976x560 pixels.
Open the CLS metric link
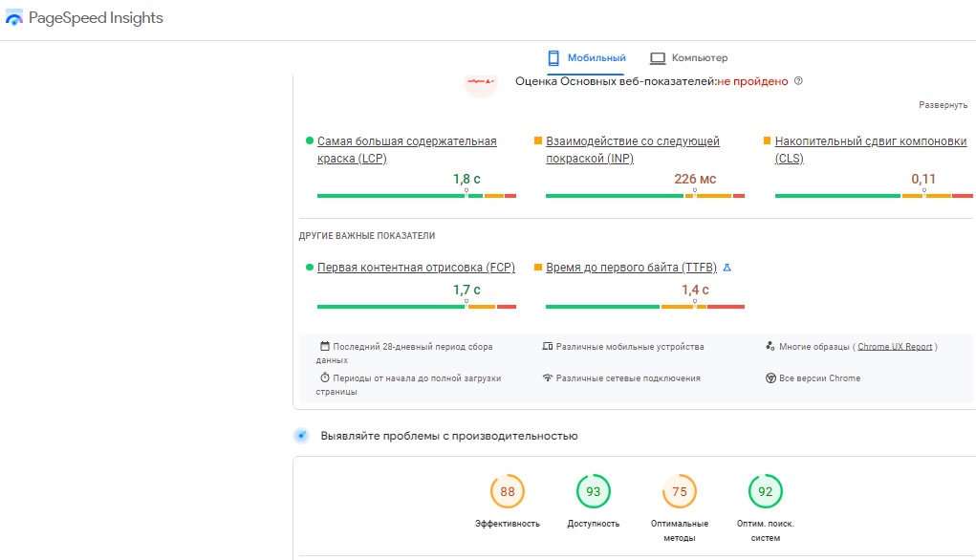click(x=871, y=149)
